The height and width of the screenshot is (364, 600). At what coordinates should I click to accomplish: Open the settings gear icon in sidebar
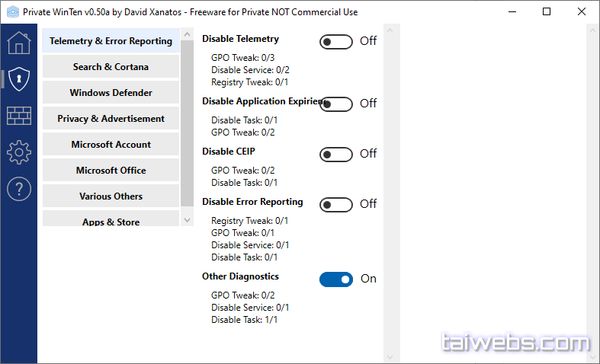[18, 152]
